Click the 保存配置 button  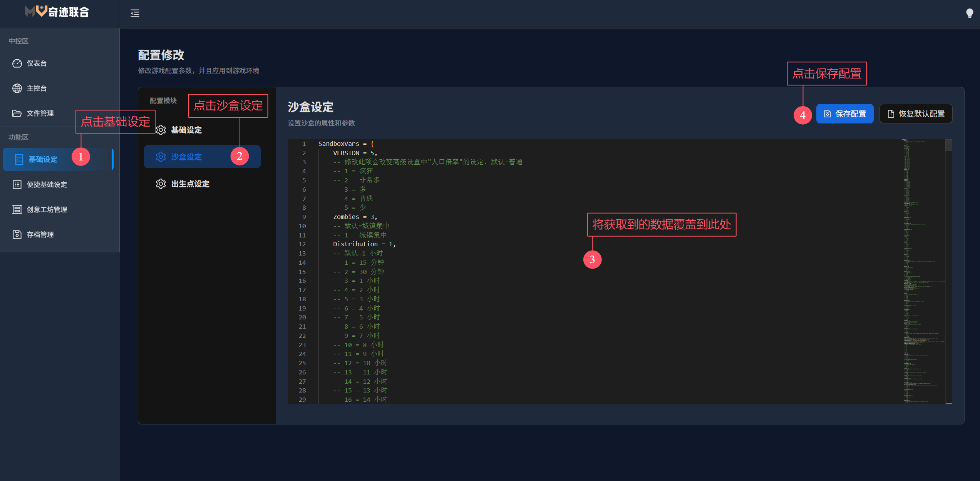tap(844, 114)
